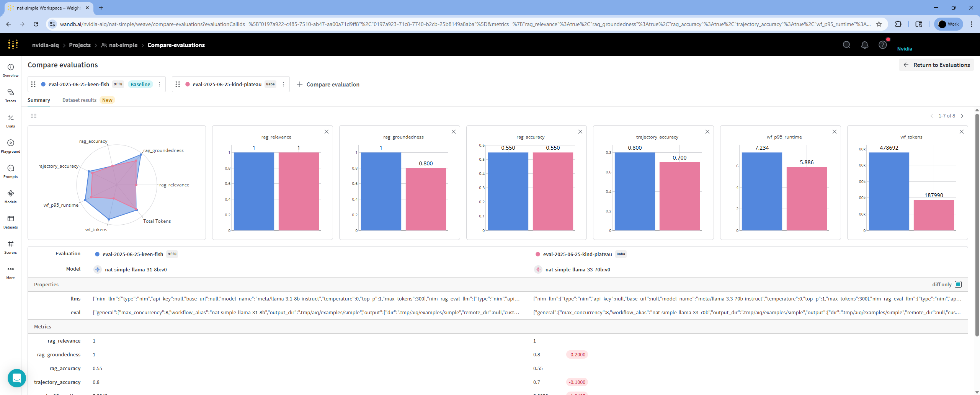The width and height of the screenshot is (980, 395).
Task: Go to next page of charts
Action: pyautogui.click(x=962, y=116)
